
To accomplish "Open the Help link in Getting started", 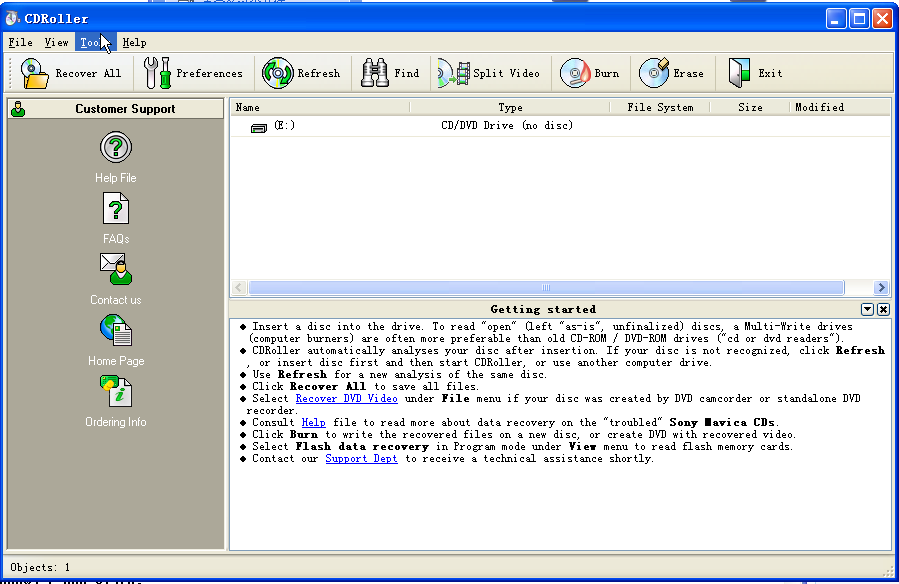I will click(x=314, y=423).
